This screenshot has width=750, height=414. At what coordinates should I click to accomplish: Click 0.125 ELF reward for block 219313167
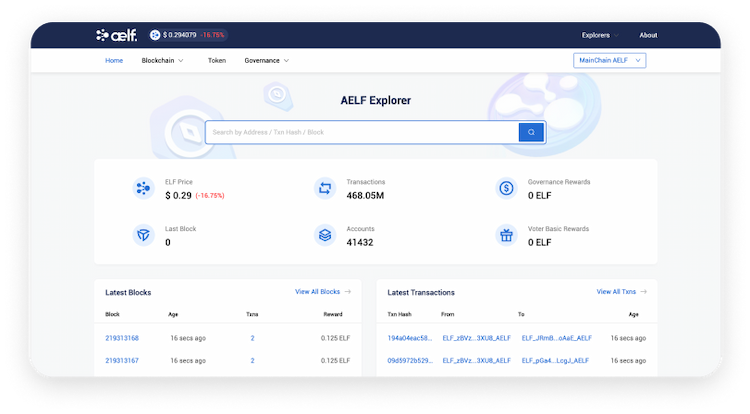[x=335, y=360]
